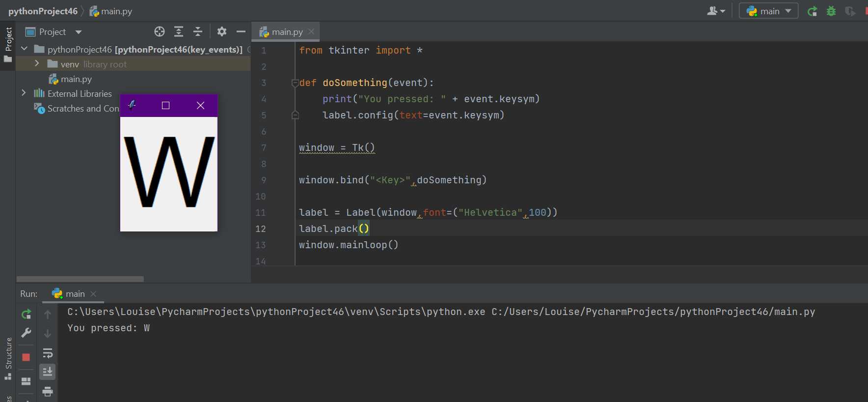Viewport: 868px width, 402px height.
Task: Rerun main in the Run panel
Action: (x=27, y=314)
